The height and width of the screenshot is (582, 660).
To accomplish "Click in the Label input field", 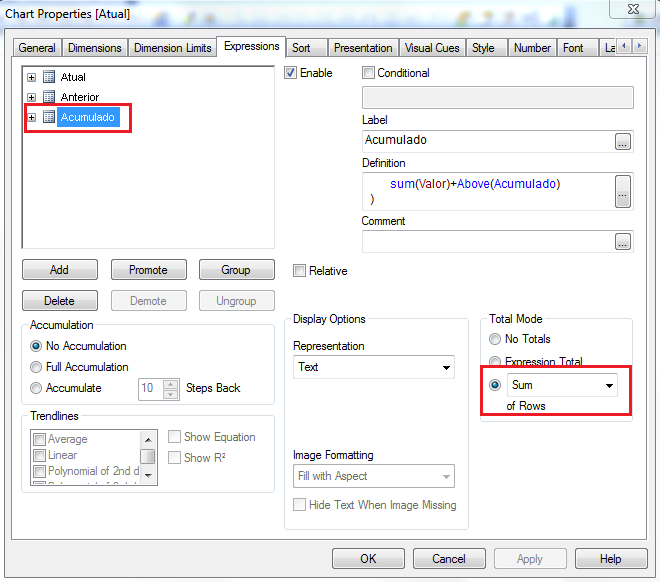I will [x=488, y=141].
